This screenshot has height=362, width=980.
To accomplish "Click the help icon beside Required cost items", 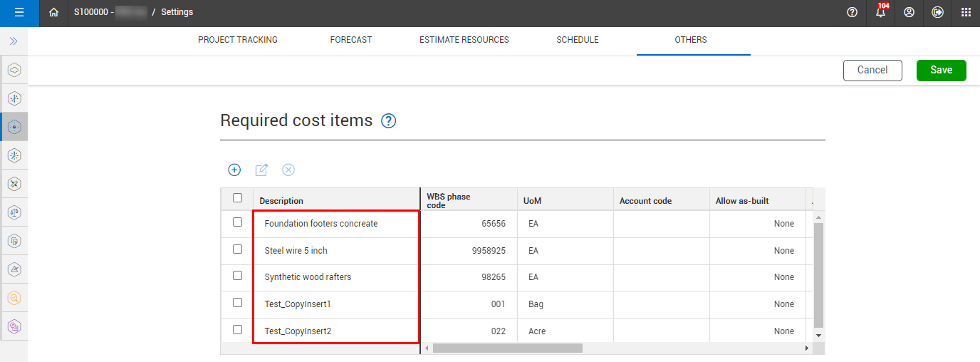I will (x=388, y=121).
